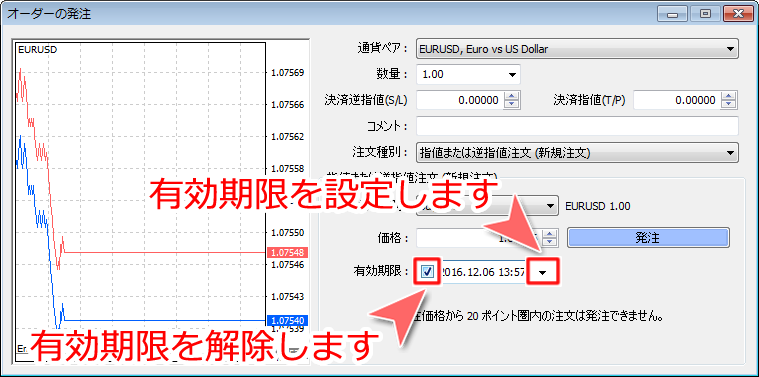Viewport: 759px width, 377px height.
Task: Close the オーダーの発注 window
Action: click(x=738, y=14)
